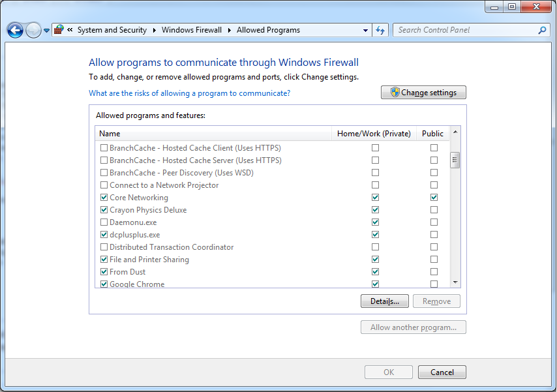The width and height of the screenshot is (557, 392).
Task: Select the "Crayon Physics Deluxe" row text
Action: 148,209
